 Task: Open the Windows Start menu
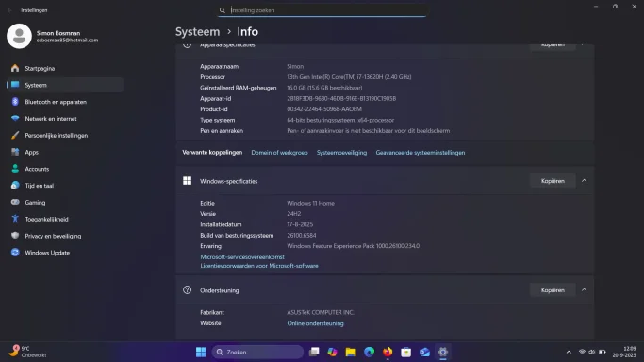201,353
